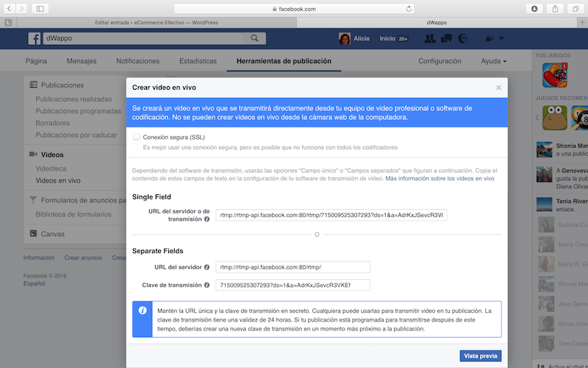Switch to the Página tab
The height and width of the screenshot is (368, 588).
36,61
